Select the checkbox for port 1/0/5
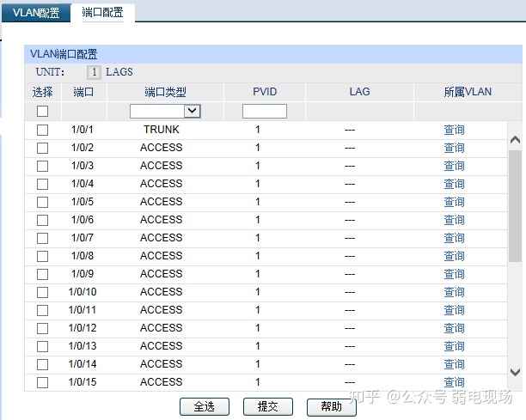This screenshot has height=420, width=526. [x=42, y=202]
